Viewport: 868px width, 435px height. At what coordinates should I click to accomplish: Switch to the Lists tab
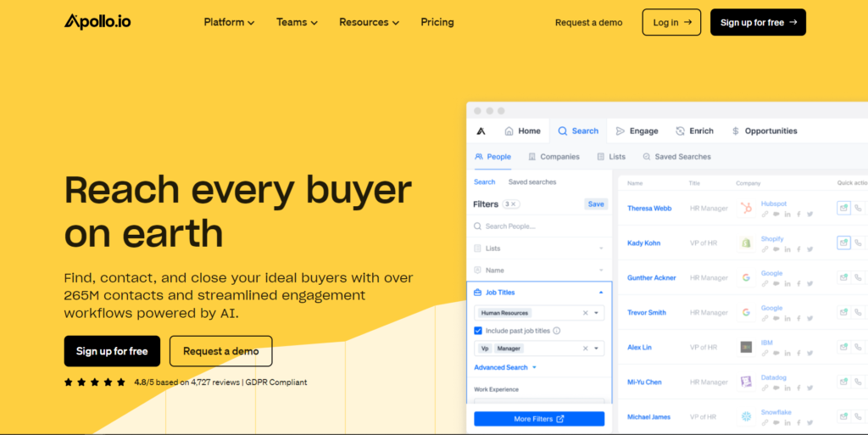pyautogui.click(x=611, y=157)
